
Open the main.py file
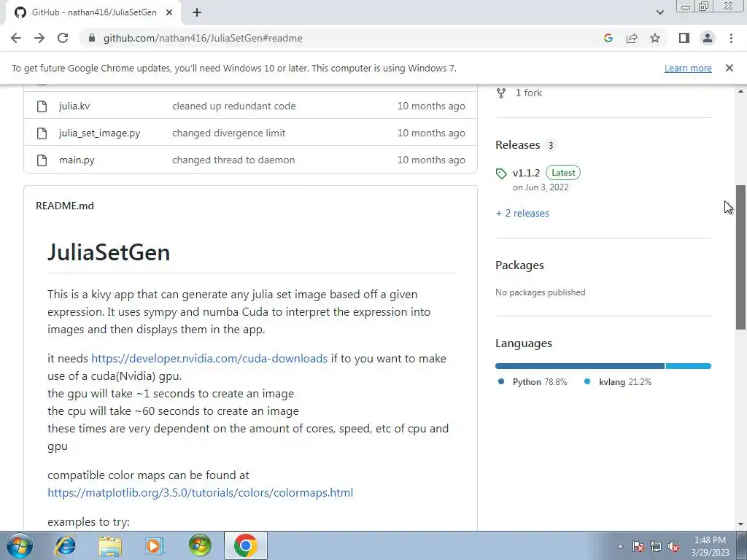(77, 160)
